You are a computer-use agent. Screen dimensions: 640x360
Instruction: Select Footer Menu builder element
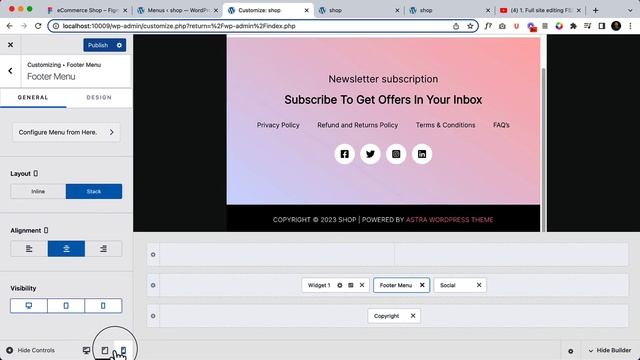pyautogui.click(x=396, y=285)
